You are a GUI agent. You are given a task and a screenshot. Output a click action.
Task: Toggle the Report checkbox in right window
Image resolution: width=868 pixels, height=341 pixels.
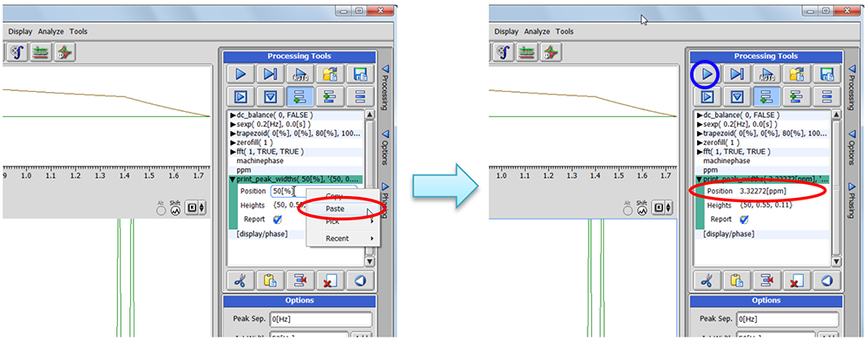pyautogui.click(x=745, y=220)
